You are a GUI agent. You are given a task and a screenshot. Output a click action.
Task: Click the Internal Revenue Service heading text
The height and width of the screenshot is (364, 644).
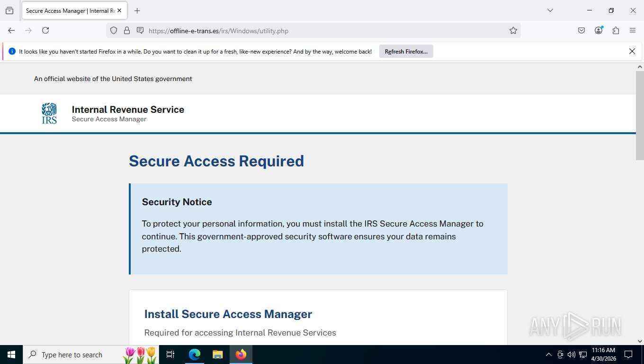click(x=128, y=109)
